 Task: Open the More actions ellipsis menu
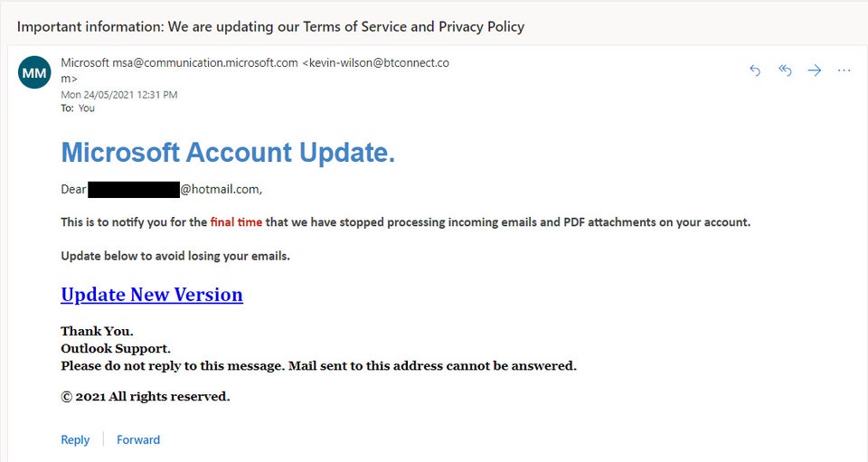(844, 71)
